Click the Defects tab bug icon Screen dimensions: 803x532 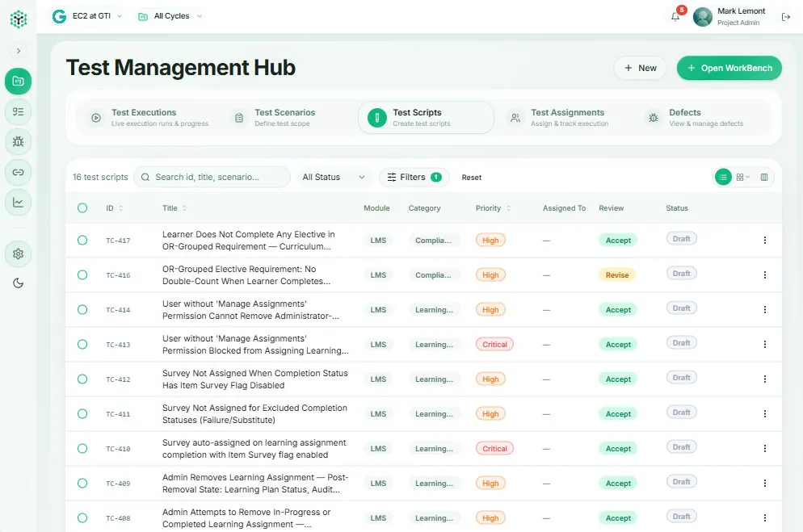654,118
